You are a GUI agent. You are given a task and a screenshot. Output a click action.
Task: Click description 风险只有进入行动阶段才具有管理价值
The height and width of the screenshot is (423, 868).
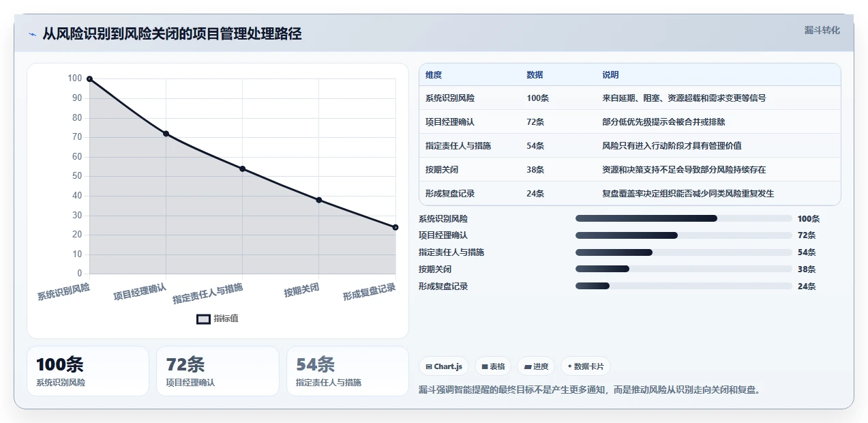tap(672, 146)
